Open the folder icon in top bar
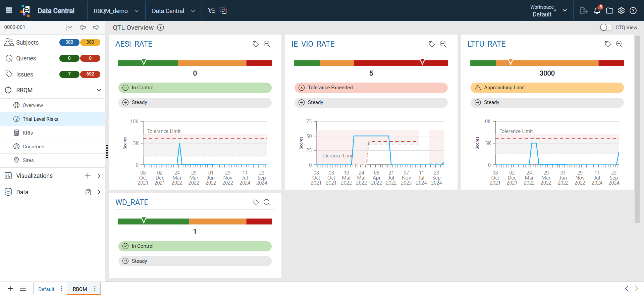644x295 pixels. [x=610, y=11]
